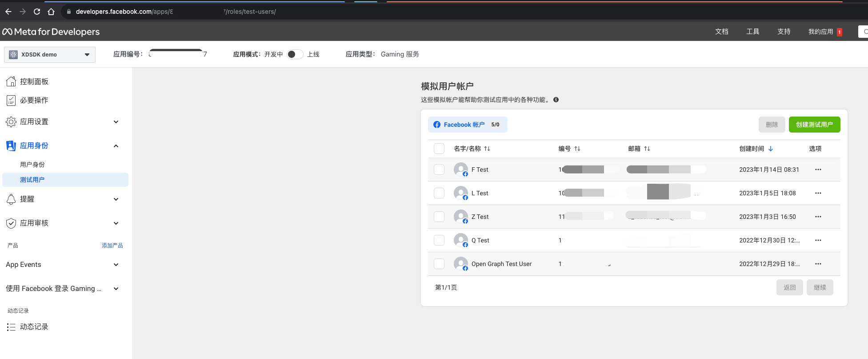
Task: Click the browser address bar URL
Action: pyautogui.click(x=176, y=12)
